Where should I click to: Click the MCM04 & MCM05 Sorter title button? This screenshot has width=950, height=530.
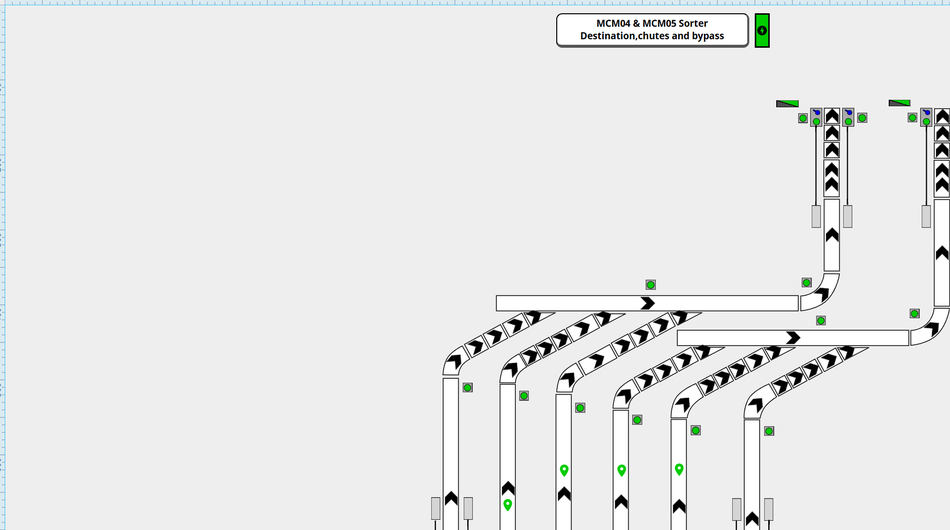pos(652,30)
